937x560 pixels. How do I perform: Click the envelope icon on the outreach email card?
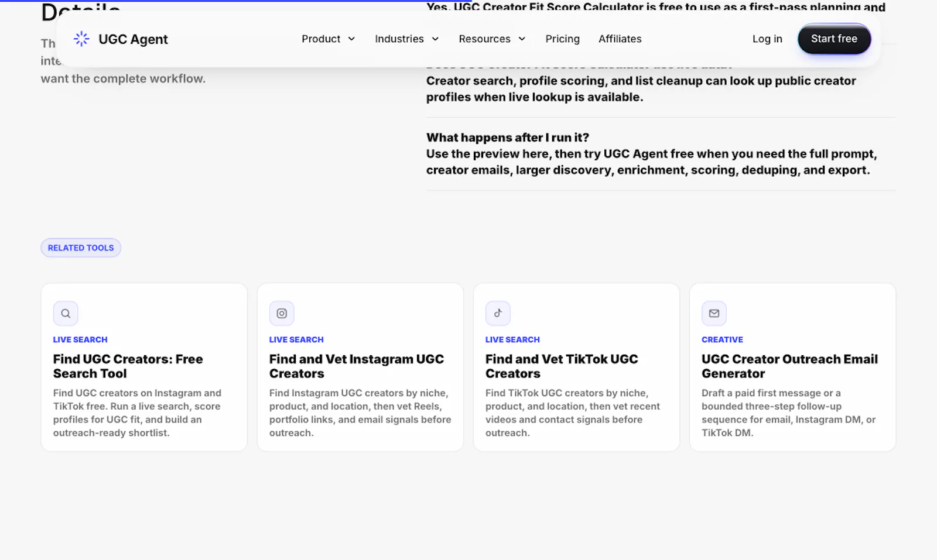click(x=714, y=313)
